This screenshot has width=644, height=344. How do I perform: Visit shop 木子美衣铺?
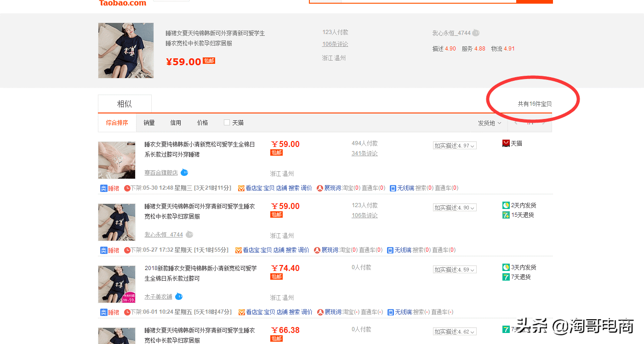[158, 297]
